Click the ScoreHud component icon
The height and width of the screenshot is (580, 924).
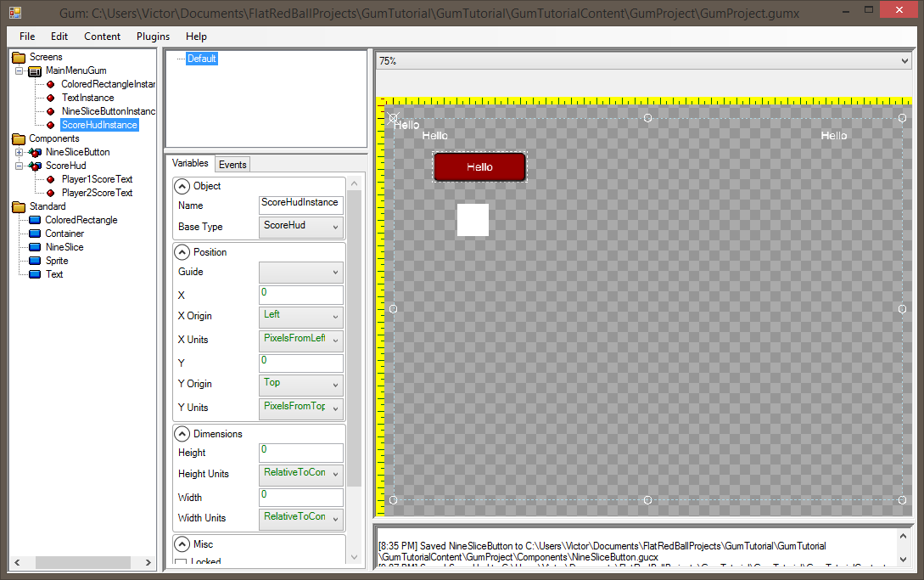[x=35, y=166]
